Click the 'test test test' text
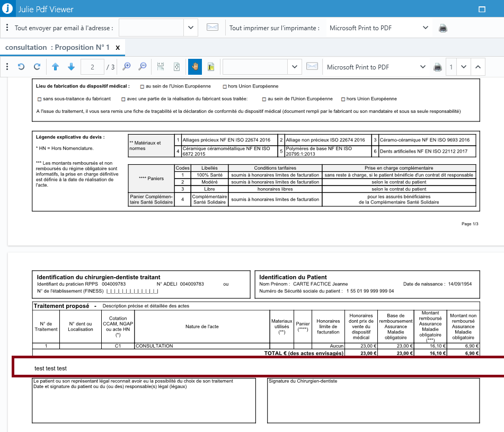This screenshot has height=432, width=504. point(50,368)
